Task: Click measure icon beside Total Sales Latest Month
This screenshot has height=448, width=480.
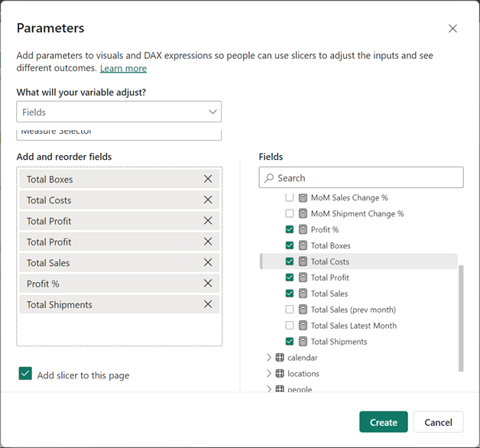Action: point(303,325)
